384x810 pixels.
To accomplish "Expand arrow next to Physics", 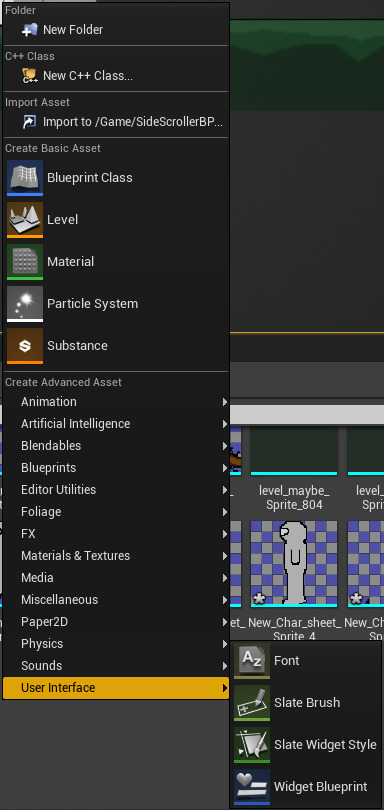I will point(225,644).
